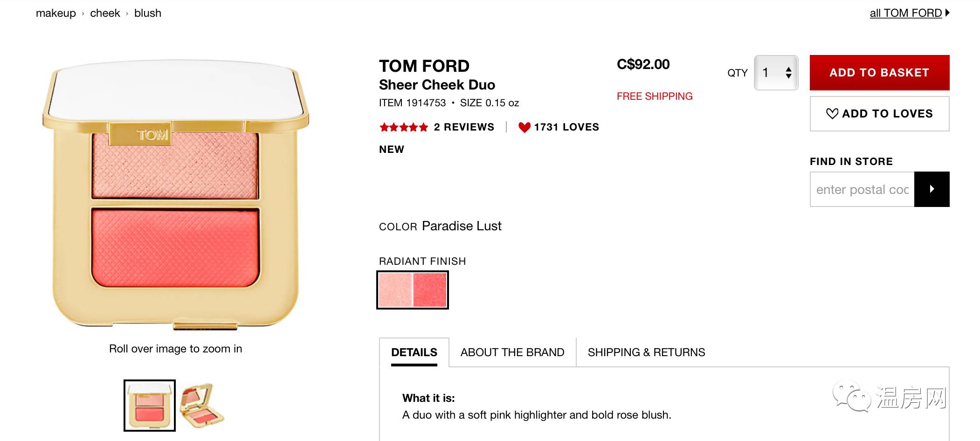Select the front-view compact thumbnail

click(150, 406)
